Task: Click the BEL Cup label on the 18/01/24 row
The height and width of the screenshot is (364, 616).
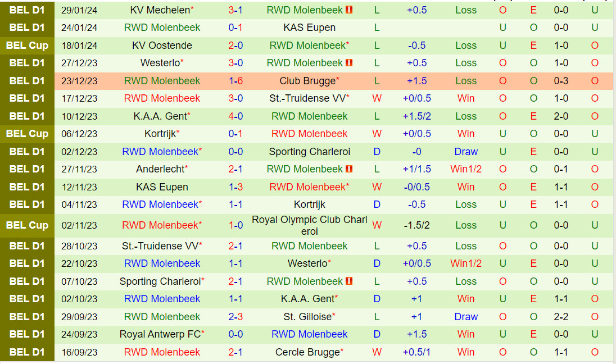Action: click(x=27, y=46)
